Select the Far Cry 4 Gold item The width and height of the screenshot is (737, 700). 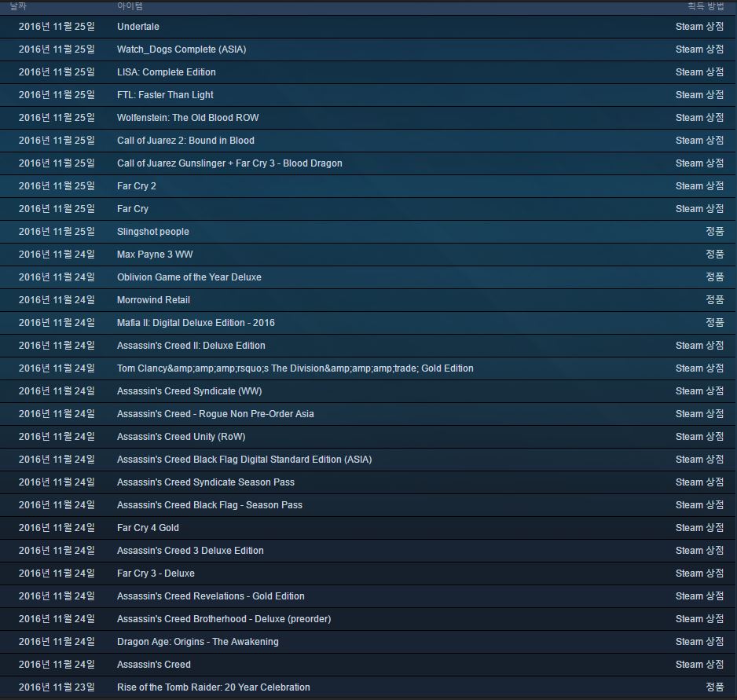point(148,528)
